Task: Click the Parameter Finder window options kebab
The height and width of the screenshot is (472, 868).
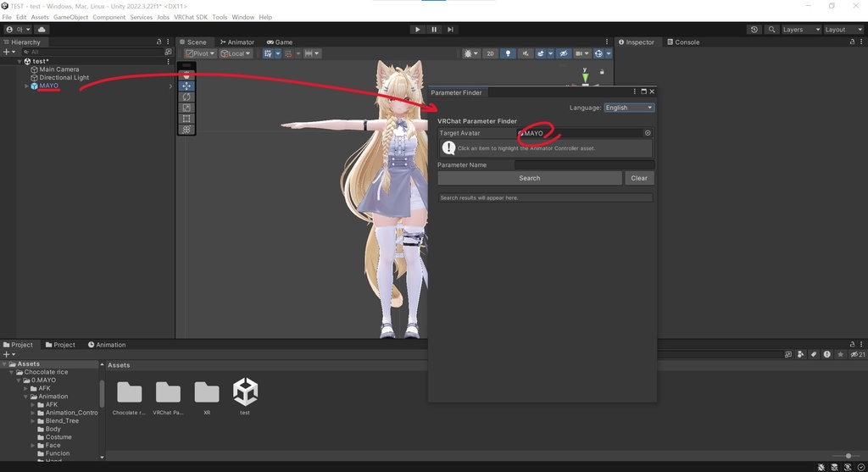Action: [634, 92]
